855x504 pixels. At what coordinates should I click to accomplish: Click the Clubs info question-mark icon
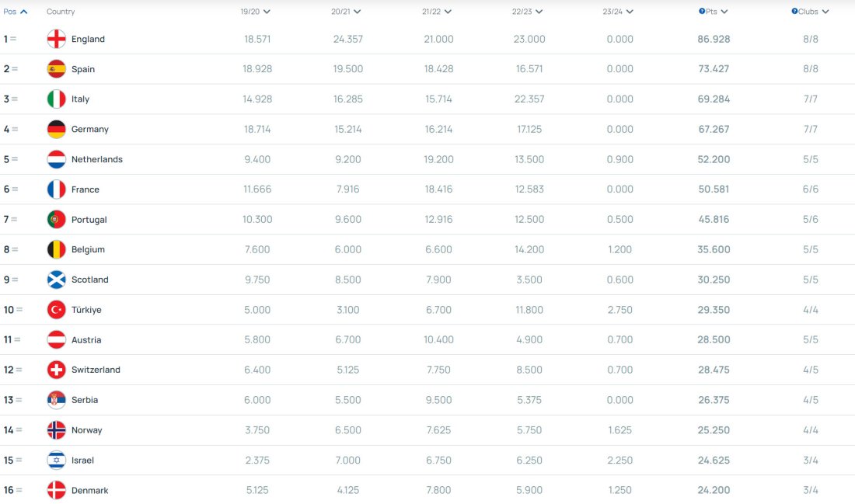point(794,12)
